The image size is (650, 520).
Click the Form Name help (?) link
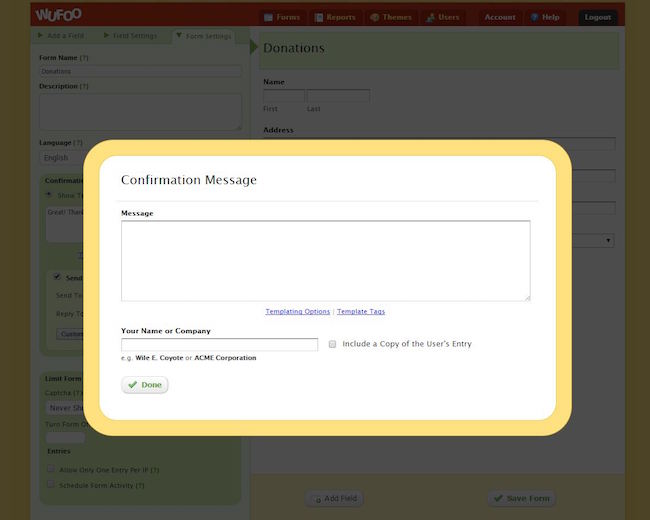pos(84,58)
